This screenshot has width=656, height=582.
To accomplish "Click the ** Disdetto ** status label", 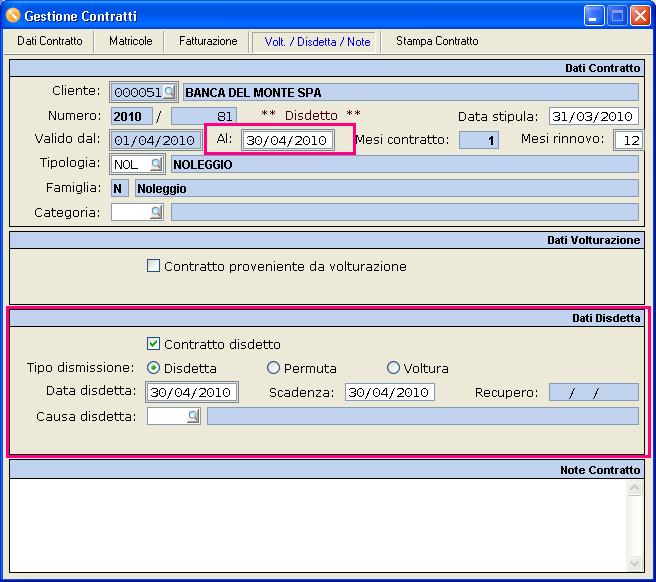I will [310, 115].
